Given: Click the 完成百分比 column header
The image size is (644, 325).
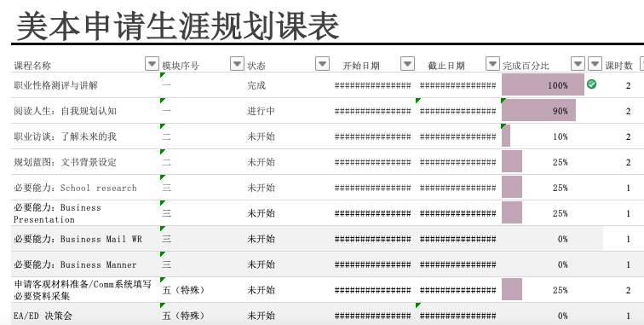Looking at the screenshot, I should pyautogui.click(x=526, y=66).
